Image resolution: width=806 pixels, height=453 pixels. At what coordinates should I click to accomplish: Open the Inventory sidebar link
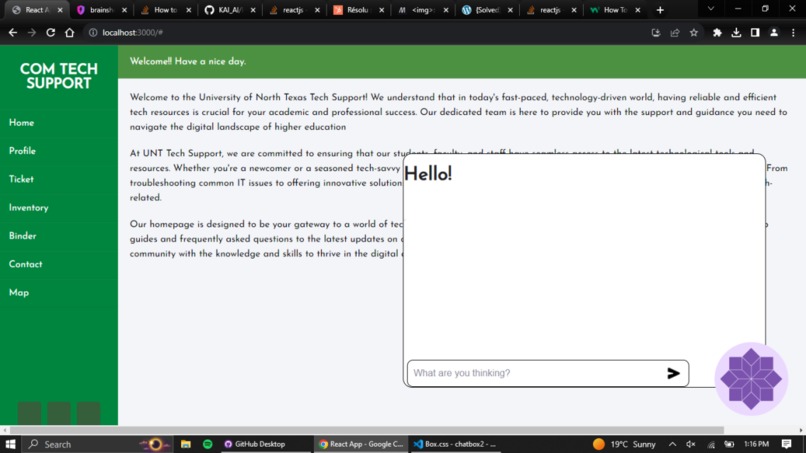point(28,208)
